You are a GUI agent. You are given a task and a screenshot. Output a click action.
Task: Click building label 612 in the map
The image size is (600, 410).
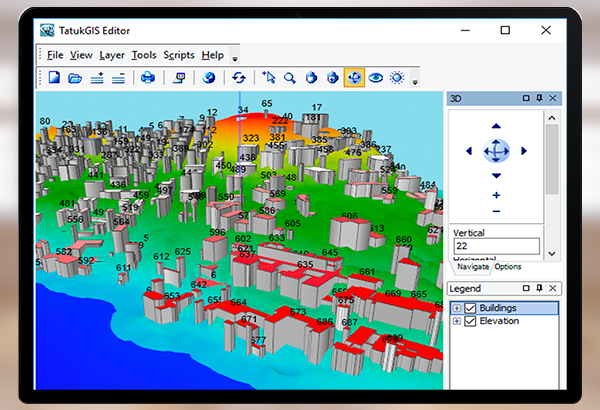pos(161,256)
